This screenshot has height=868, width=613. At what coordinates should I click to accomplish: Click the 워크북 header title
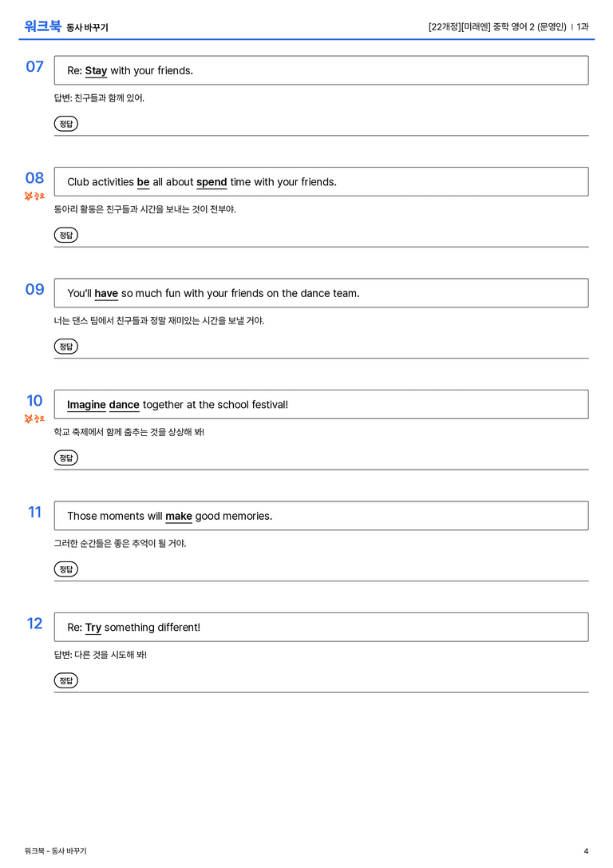point(42,26)
